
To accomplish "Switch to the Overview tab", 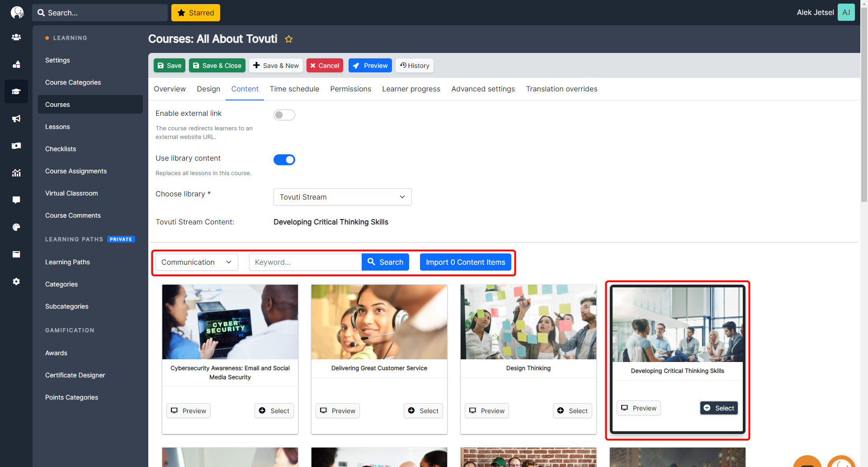I will pos(170,89).
